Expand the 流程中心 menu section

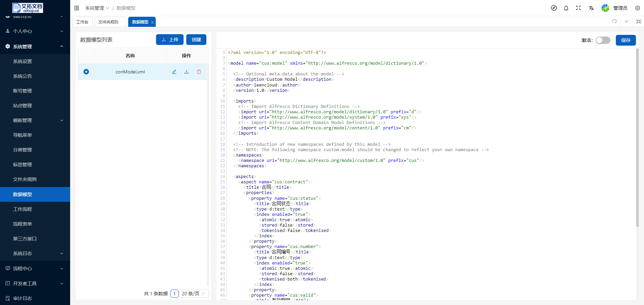pyautogui.click(x=35, y=268)
